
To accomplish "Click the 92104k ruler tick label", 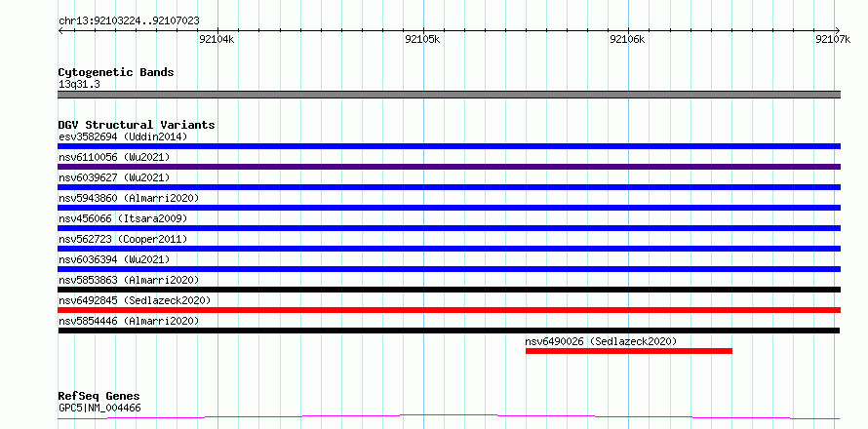I will click(x=217, y=39).
